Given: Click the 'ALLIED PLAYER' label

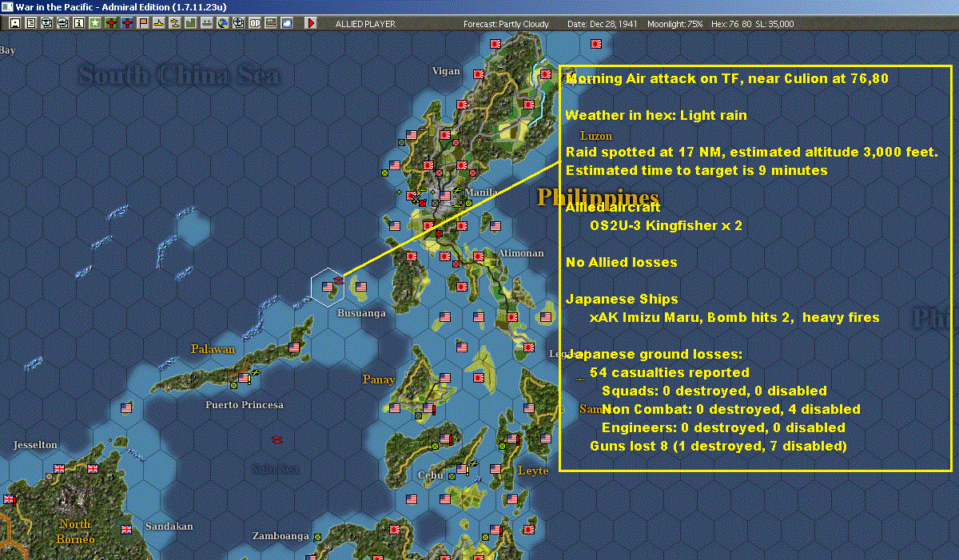Looking at the screenshot, I should click(x=365, y=24).
